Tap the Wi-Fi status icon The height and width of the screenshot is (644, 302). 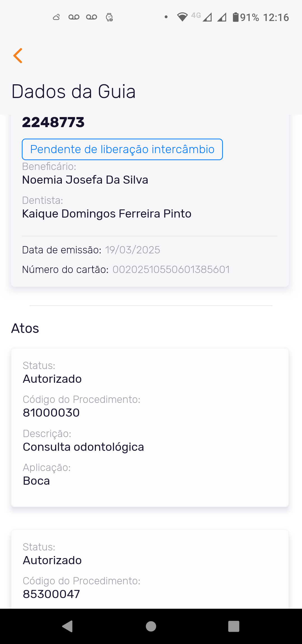coord(182,17)
